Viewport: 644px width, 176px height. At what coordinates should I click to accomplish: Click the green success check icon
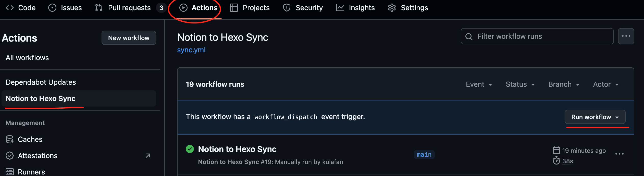[190, 149]
